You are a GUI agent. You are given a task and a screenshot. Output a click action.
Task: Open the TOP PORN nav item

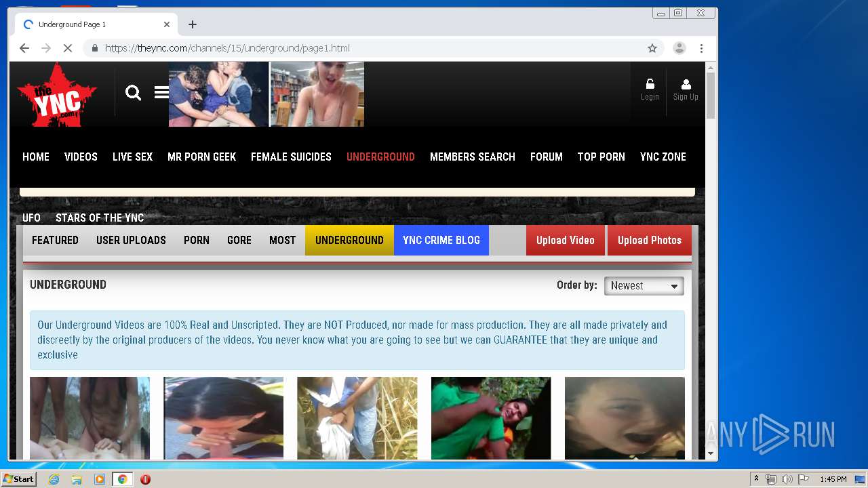601,157
